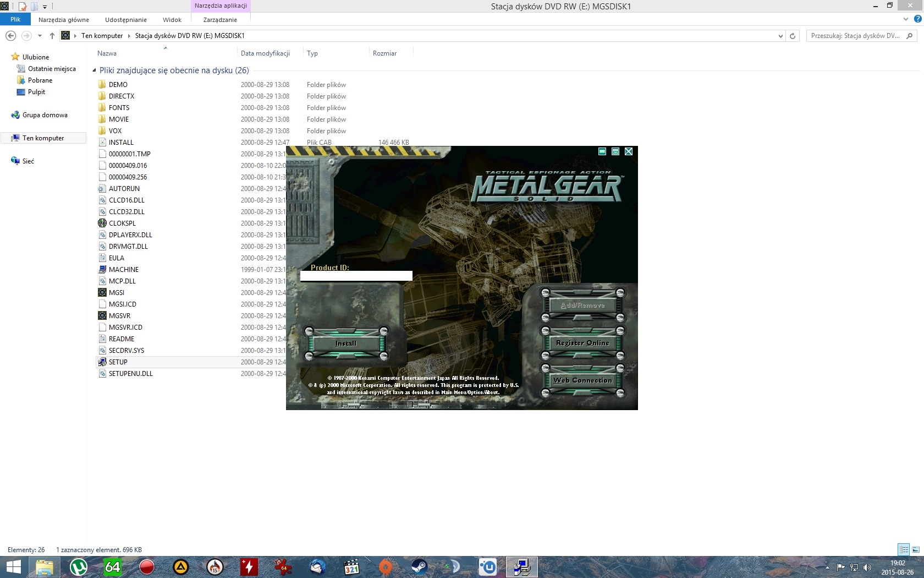This screenshot has height=578, width=924.
Task: Open Pulpit in the navigation pane
Action: pos(36,92)
